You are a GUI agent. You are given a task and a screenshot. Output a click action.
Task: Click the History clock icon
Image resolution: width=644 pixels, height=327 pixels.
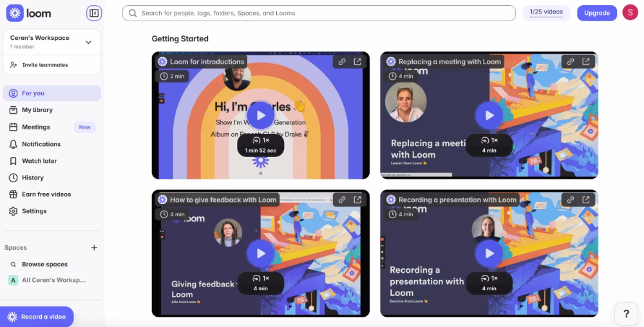tap(13, 178)
